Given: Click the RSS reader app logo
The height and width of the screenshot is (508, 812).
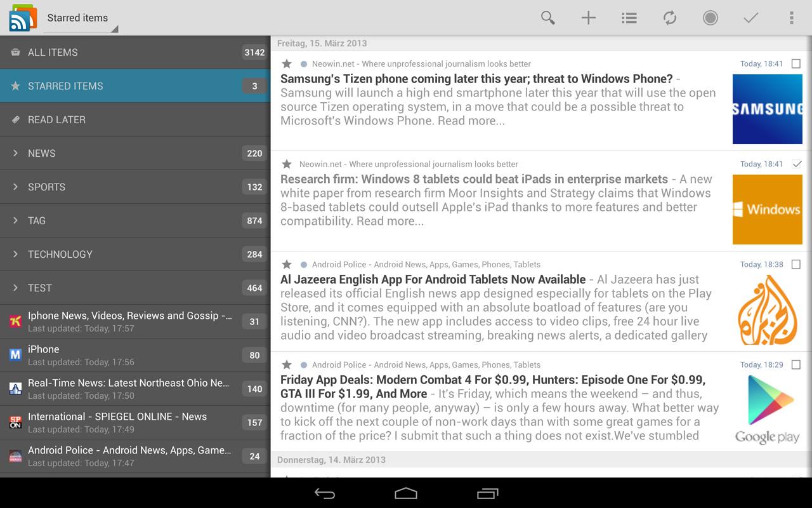Looking at the screenshot, I should click(21, 17).
